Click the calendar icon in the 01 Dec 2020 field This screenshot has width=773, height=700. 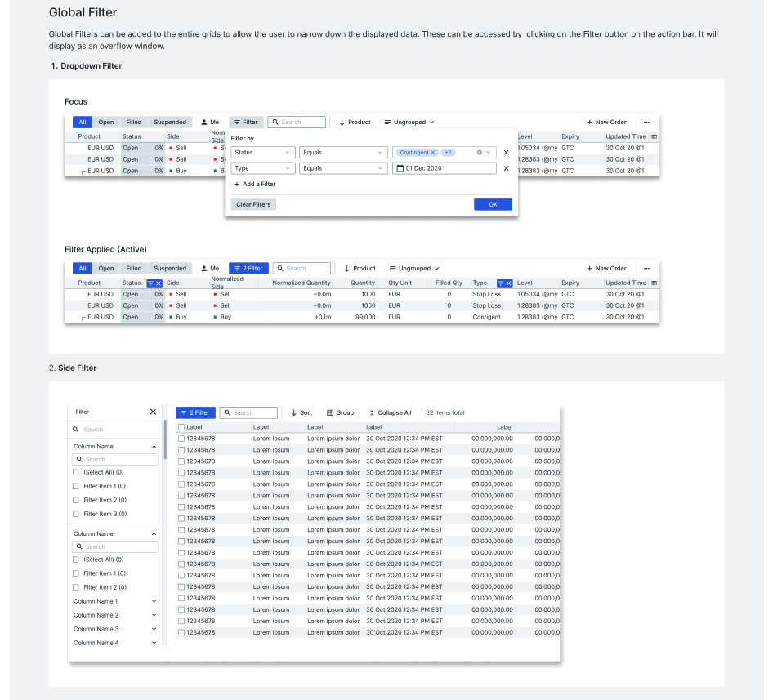tap(400, 168)
